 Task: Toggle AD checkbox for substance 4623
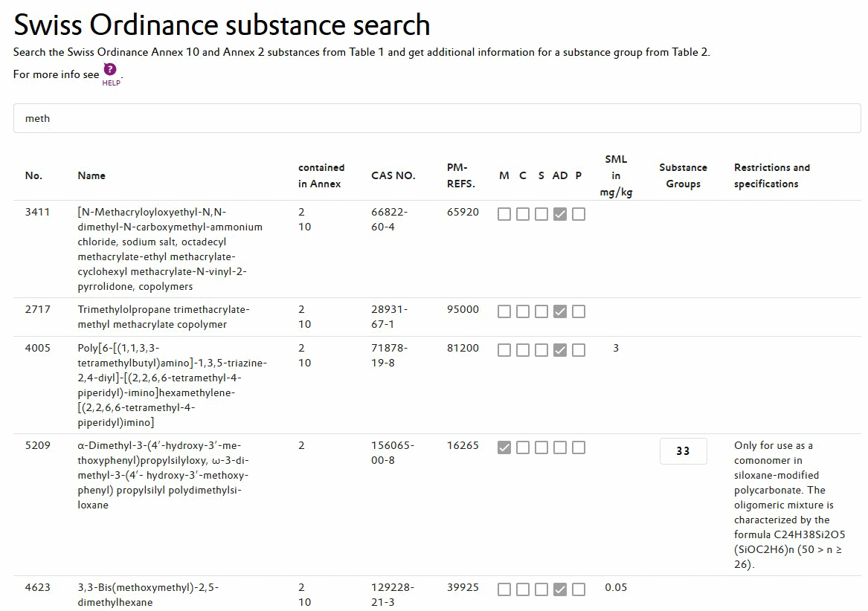tap(559, 589)
